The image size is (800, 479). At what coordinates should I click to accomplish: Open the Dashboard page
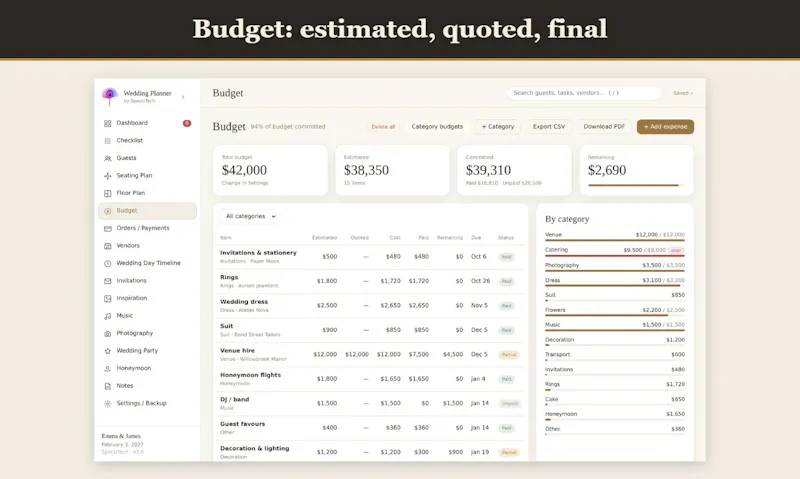click(x=147, y=123)
